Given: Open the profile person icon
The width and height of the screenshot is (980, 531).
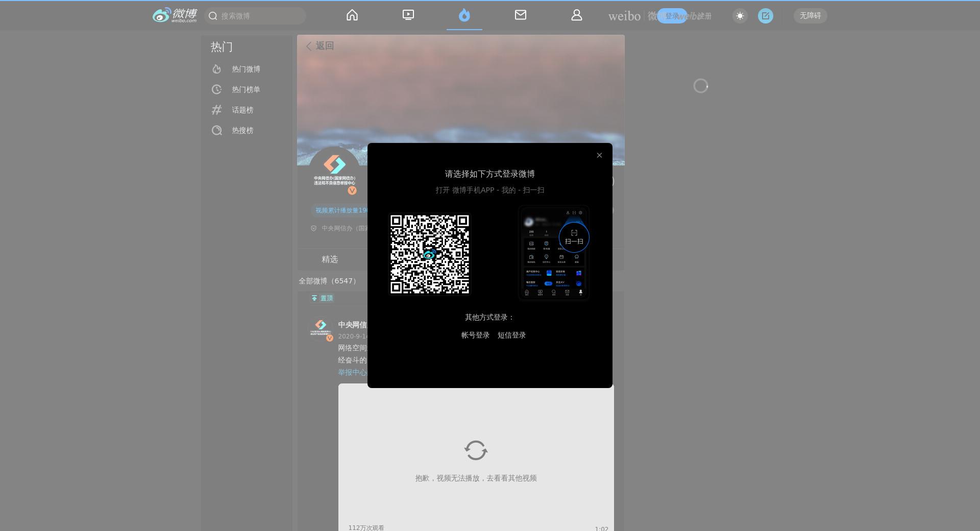Looking at the screenshot, I should point(577,15).
